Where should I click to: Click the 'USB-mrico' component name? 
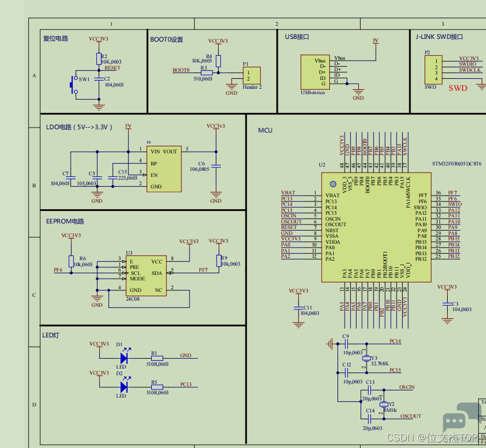click(x=313, y=93)
